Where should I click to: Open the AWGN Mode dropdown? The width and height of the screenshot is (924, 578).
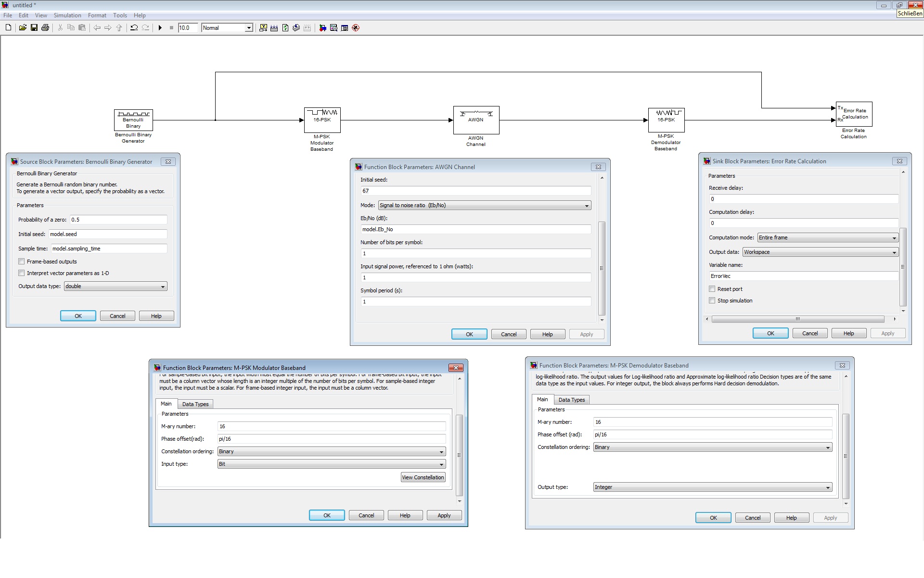coord(484,206)
